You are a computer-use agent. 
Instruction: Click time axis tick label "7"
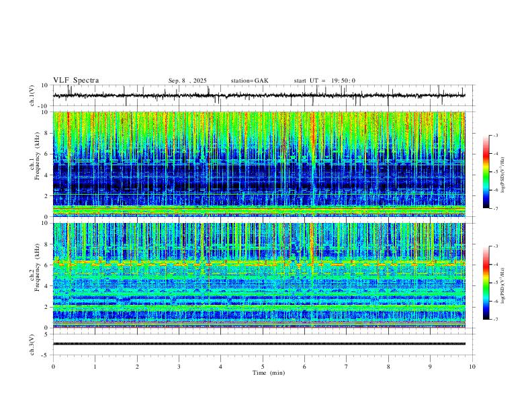click(347, 367)
